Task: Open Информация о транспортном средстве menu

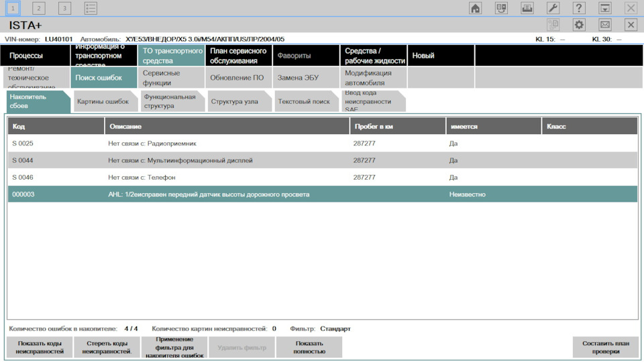Action: pos(104,56)
